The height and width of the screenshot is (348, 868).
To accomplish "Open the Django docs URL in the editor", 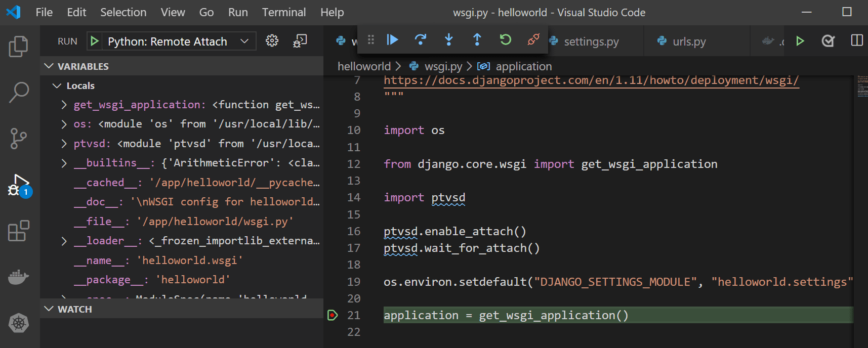I will click(591, 80).
